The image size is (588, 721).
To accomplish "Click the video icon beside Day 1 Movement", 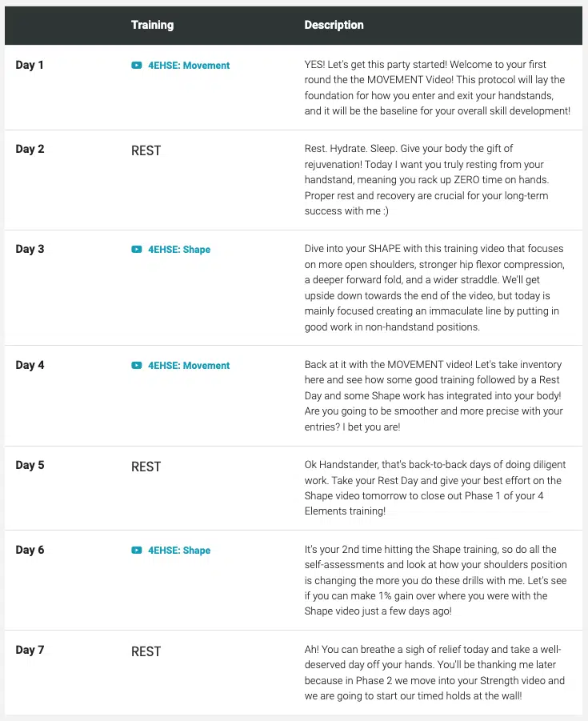I will (x=137, y=66).
